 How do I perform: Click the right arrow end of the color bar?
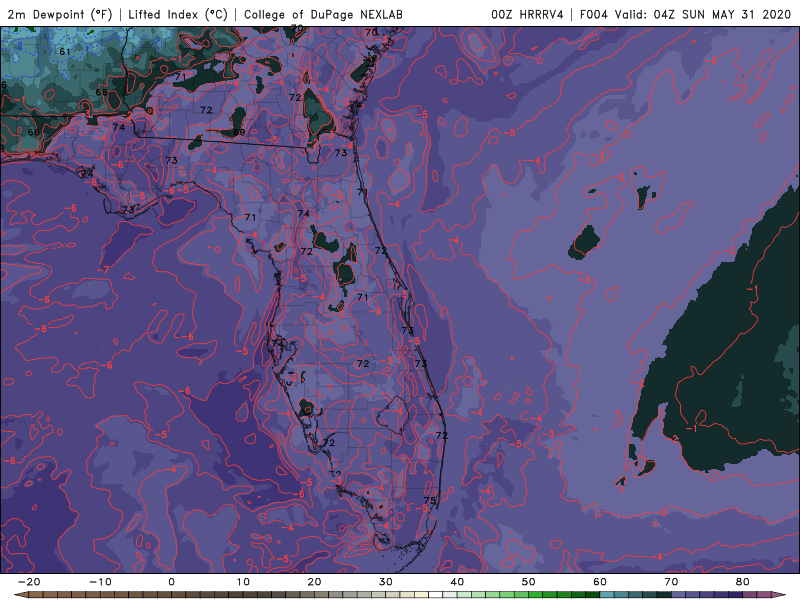[x=780, y=595]
